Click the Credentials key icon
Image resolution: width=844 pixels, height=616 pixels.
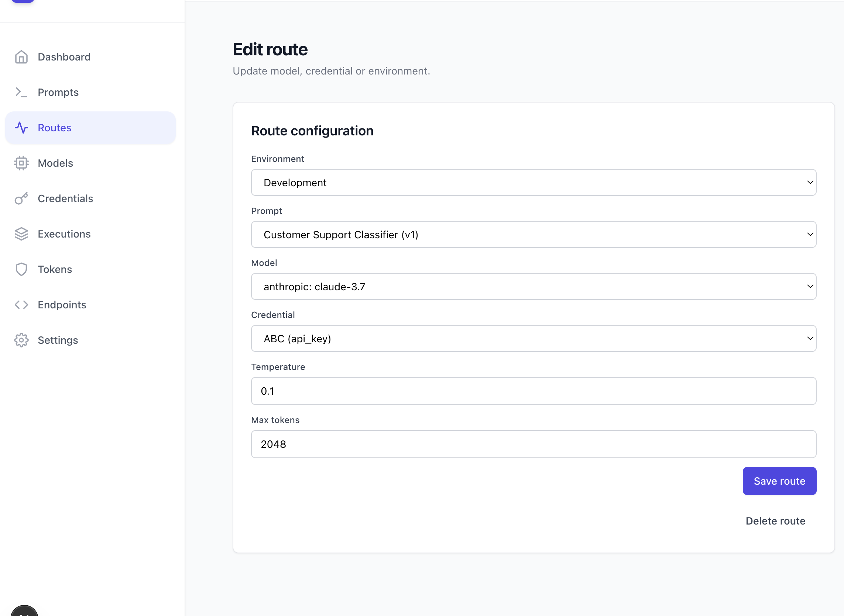pos(21,198)
